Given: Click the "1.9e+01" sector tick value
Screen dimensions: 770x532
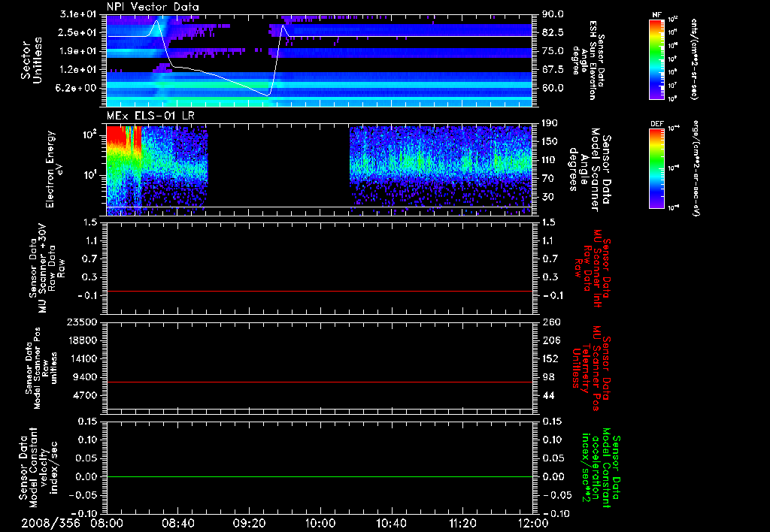Looking at the screenshot, I should point(78,51).
